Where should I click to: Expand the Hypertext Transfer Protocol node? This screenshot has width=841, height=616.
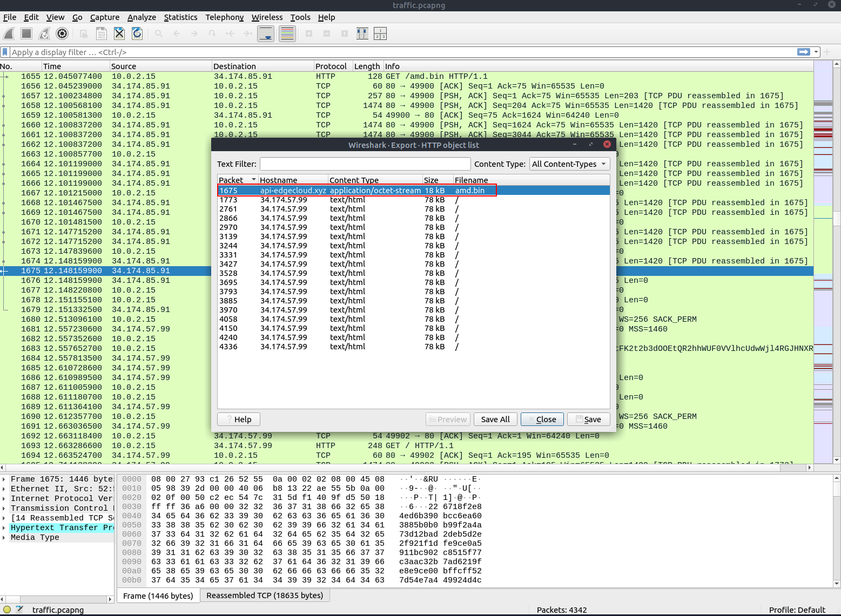pyautogui.click(x=4, y=527)
